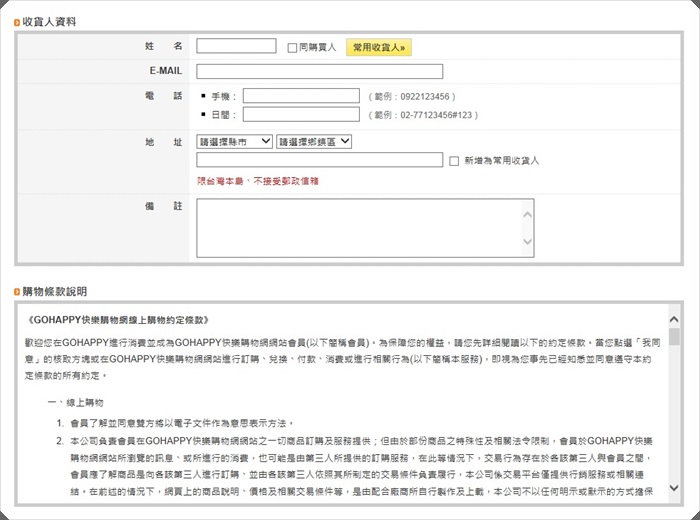The width and height of the screenshot is (700, 520).
Task: Click the orange arrow icon beside 收貨人資料
Action: tap(17, 22)
